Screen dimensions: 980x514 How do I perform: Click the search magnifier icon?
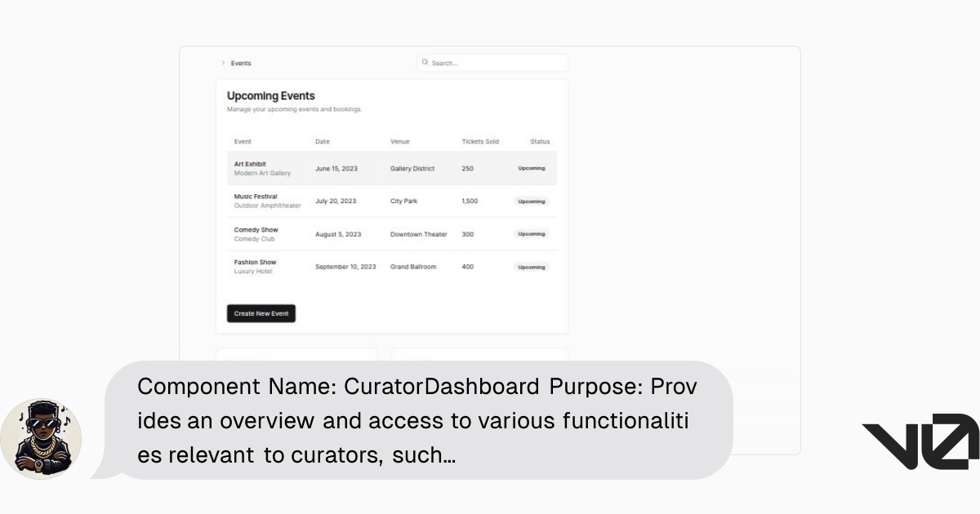(x=425, y=62)
